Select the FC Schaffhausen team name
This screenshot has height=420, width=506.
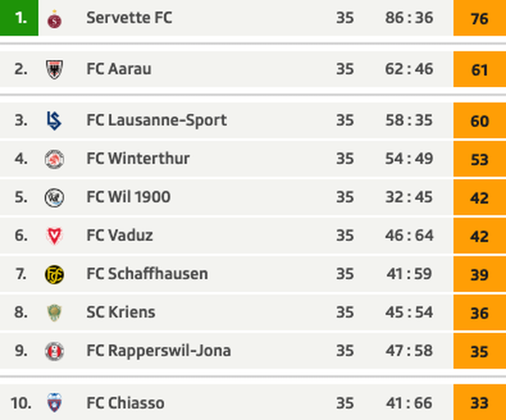[x=147, y=274]
